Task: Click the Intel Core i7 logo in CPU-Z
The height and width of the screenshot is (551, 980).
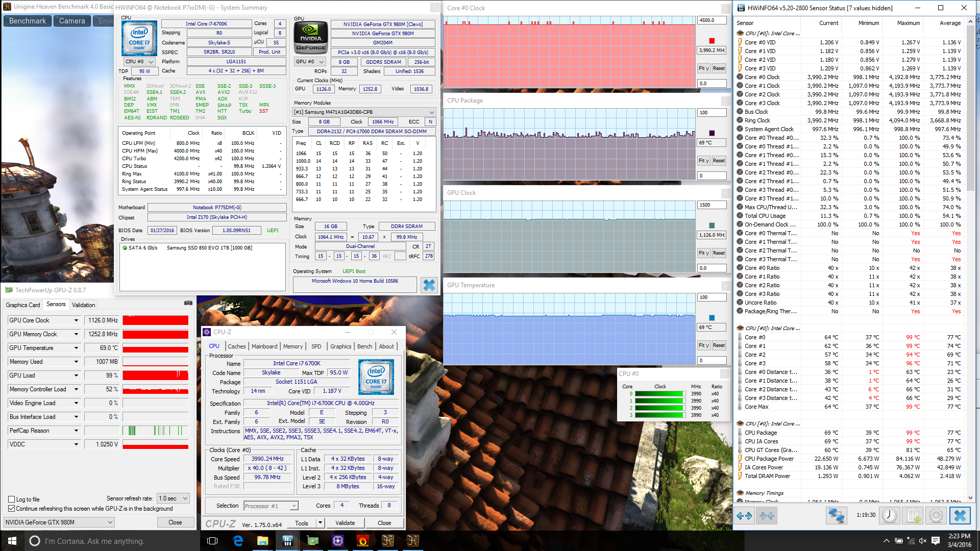Action: [x=376, y=377]
